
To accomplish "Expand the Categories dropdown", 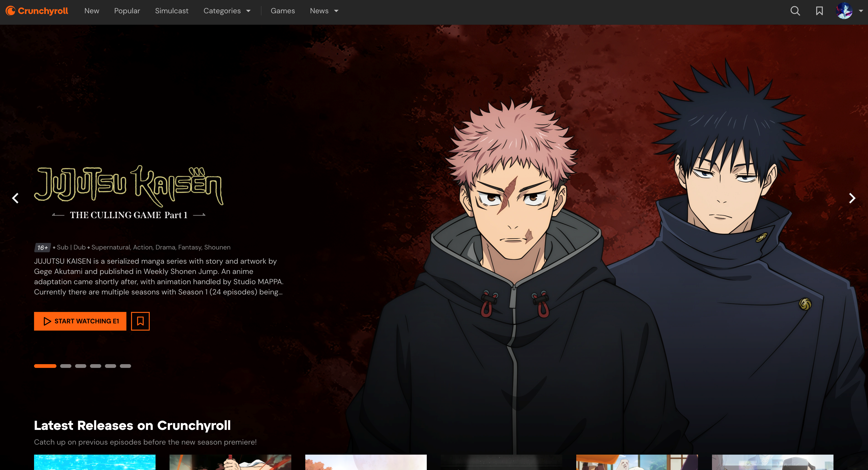I will pyautogui.click(x=227, y=11).
